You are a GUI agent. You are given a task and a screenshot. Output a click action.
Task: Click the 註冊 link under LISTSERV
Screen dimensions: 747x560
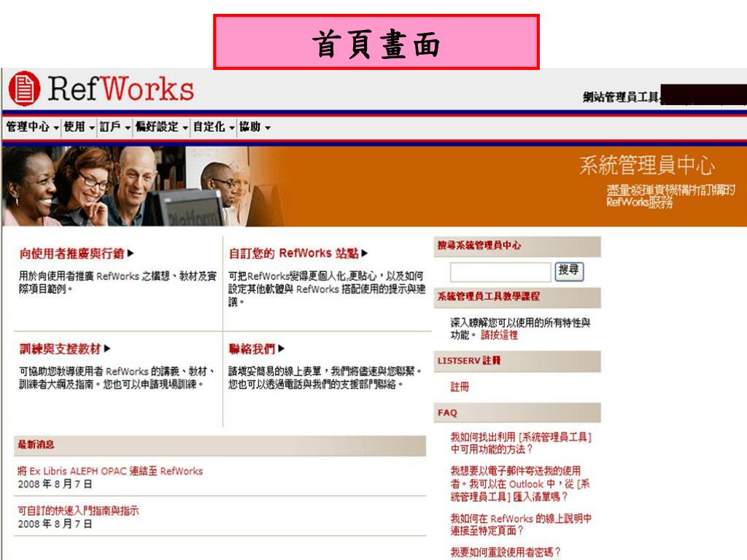[460, 386]
